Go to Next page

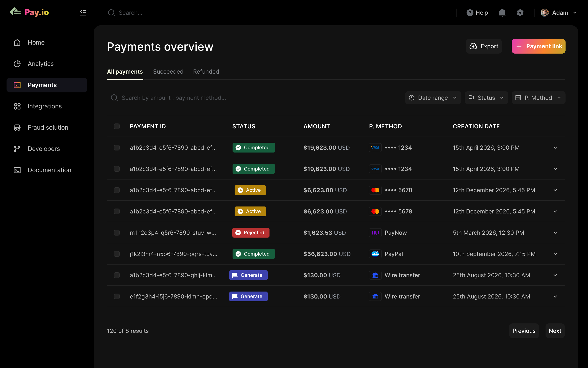pos(555,331)
